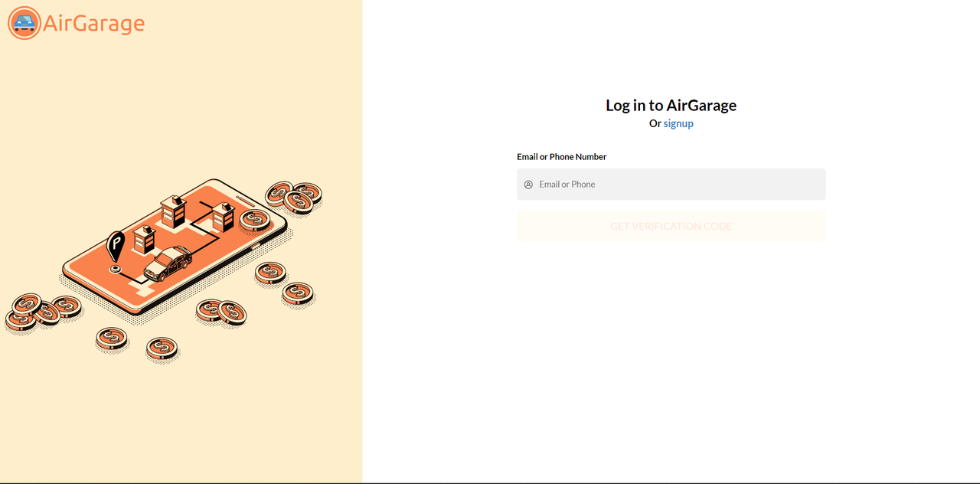The height and width of the screenshot is (484, 980).
Task: Click the coin stack above phone's top-right corner
Action: pyautogui.click(x=294, y=198)
